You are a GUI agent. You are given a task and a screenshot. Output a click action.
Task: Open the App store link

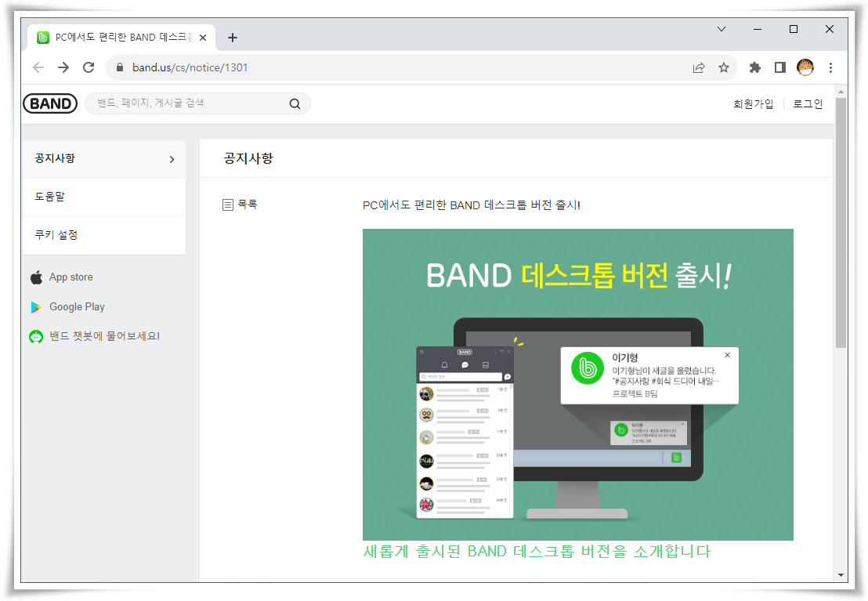tap(71, 277)
